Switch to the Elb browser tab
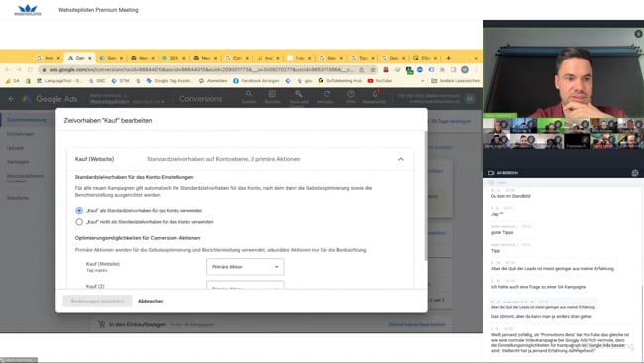Screen dimensions: 644x363 (425, 58)
